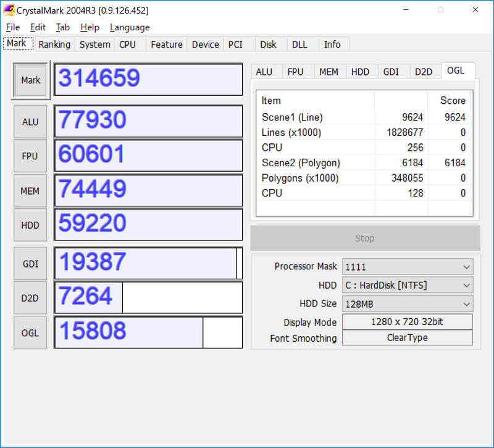Click the overall score 314659 display
This screenshot has height=448, width=494.
tap(148, 79)
